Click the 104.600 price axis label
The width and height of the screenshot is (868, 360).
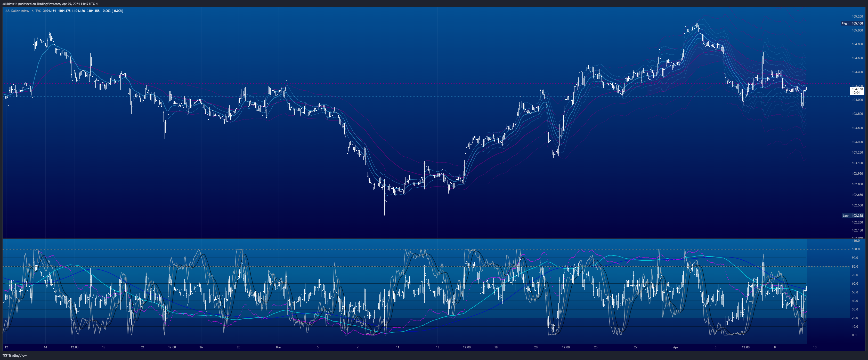click(857, 58)
